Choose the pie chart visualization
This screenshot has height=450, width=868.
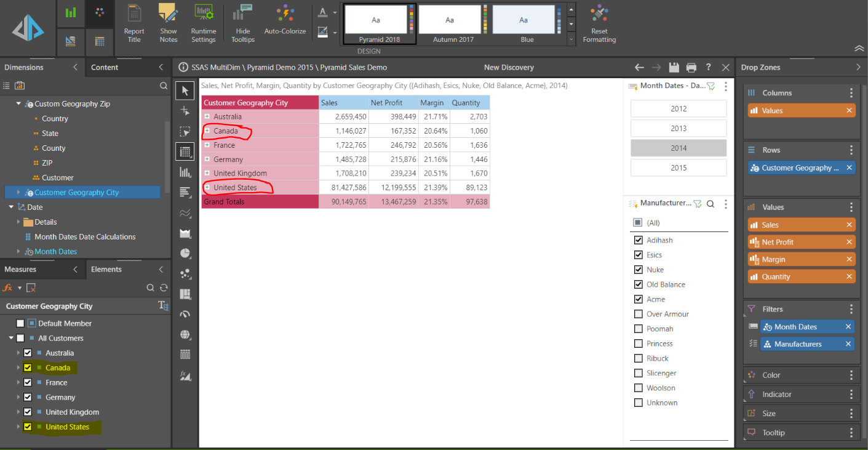click(x=185, y=253)
